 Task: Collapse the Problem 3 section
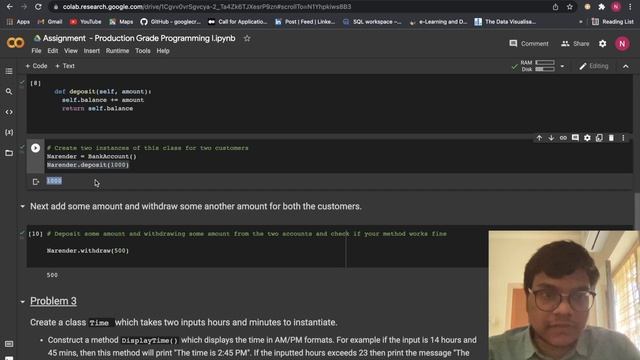(x=22, y=302)
